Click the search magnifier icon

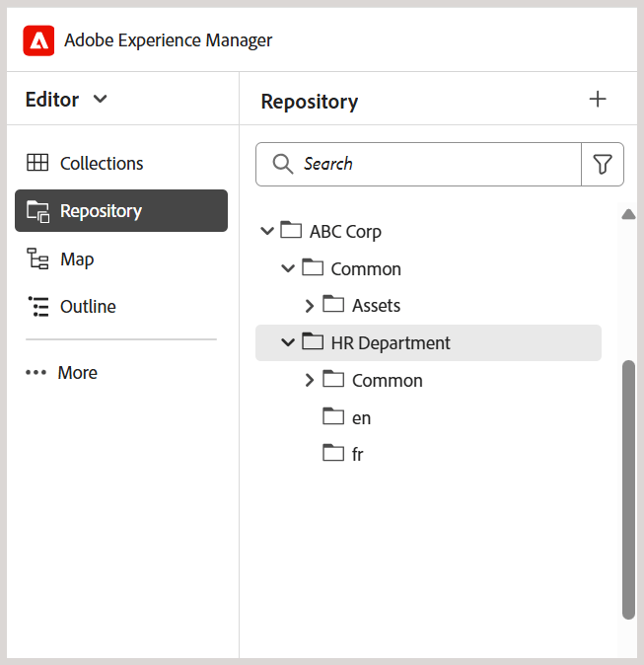283,164
